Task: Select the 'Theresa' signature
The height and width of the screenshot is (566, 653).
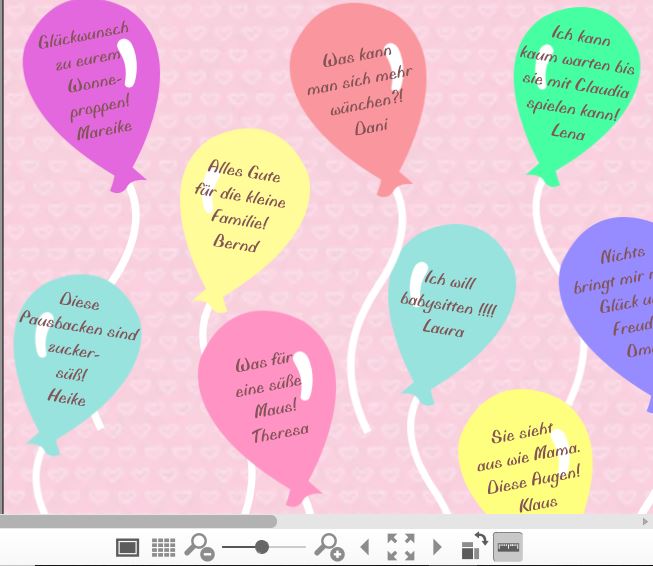Action: 280,434
